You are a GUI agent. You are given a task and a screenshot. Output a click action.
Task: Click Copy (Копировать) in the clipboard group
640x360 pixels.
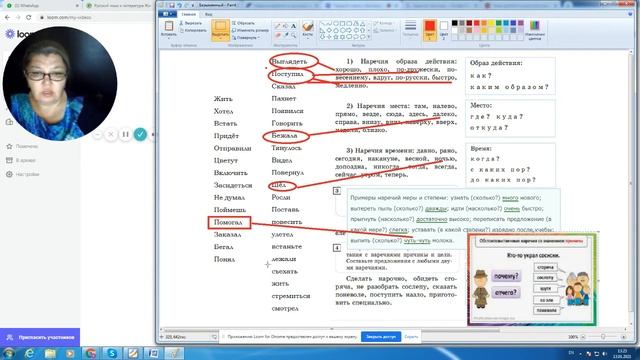pos(193,30)
